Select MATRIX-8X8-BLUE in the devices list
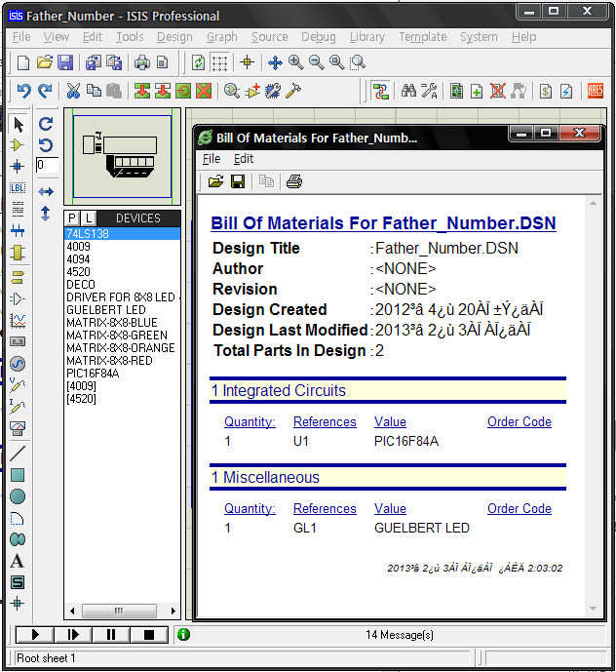The height and width of the screenshot is (672, 616). pyautogui.click(x=123, y=322)
